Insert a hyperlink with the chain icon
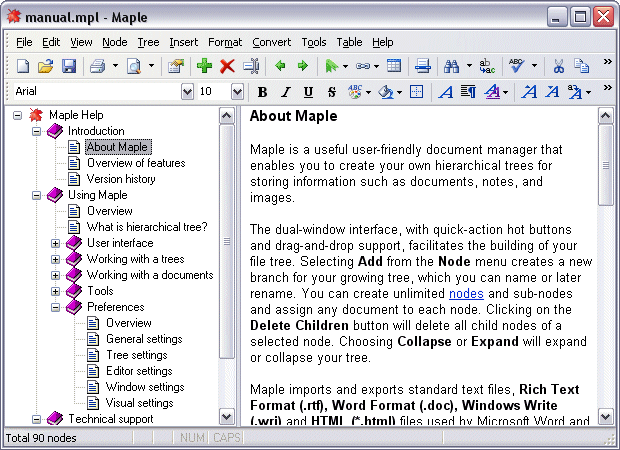The width and height of the screenshot is (620, 450). click(363, 66)
